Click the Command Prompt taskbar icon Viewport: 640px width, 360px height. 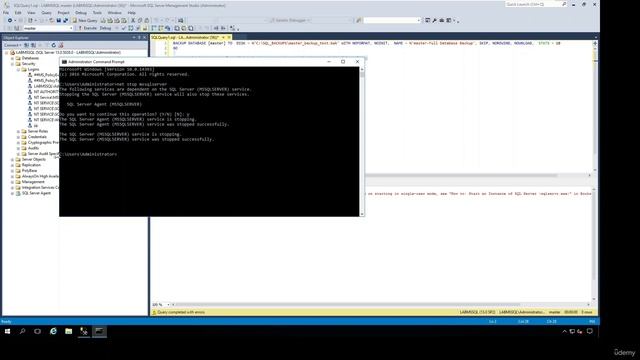[99, 331]
